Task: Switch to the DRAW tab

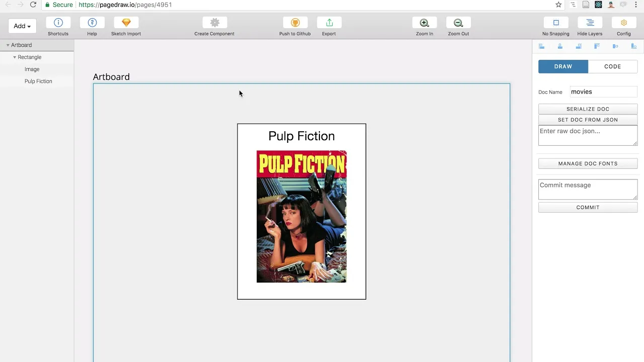Action: click(x=563, y=66)
